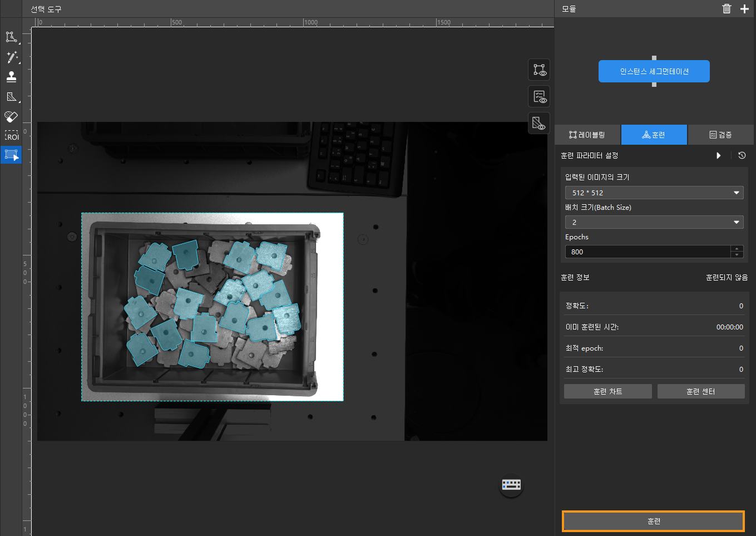Image resolution: width=756 pixels, height=536 pixels.
Task: Select the eraser tool
Action: (11, 116)
